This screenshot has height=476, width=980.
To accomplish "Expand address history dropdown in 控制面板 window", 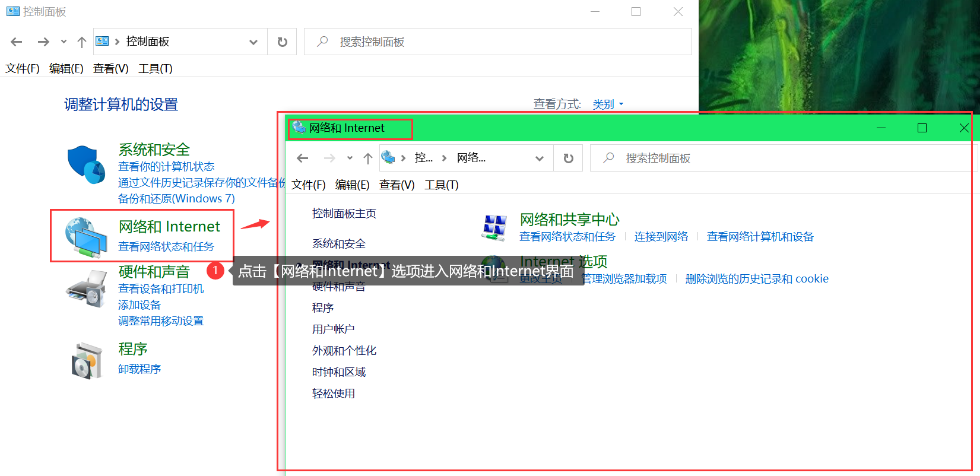I will click(253, 42).
